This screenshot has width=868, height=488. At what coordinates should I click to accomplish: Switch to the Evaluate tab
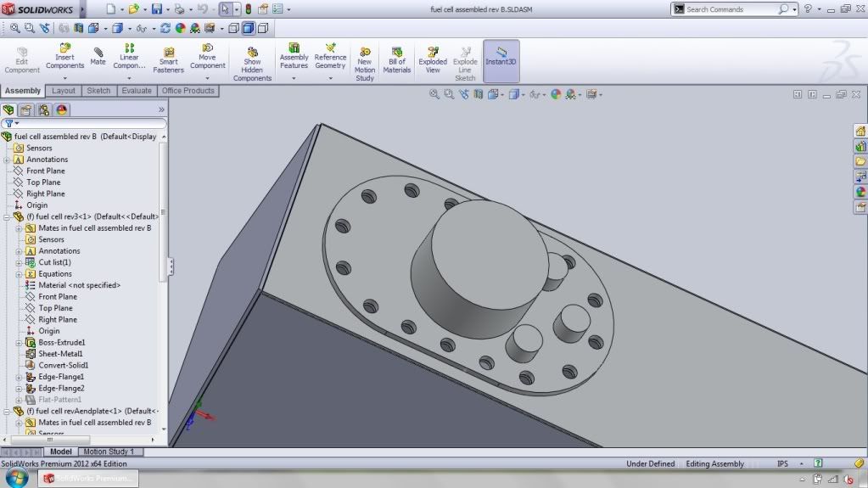pyautogui.click(x=137, y=91)
